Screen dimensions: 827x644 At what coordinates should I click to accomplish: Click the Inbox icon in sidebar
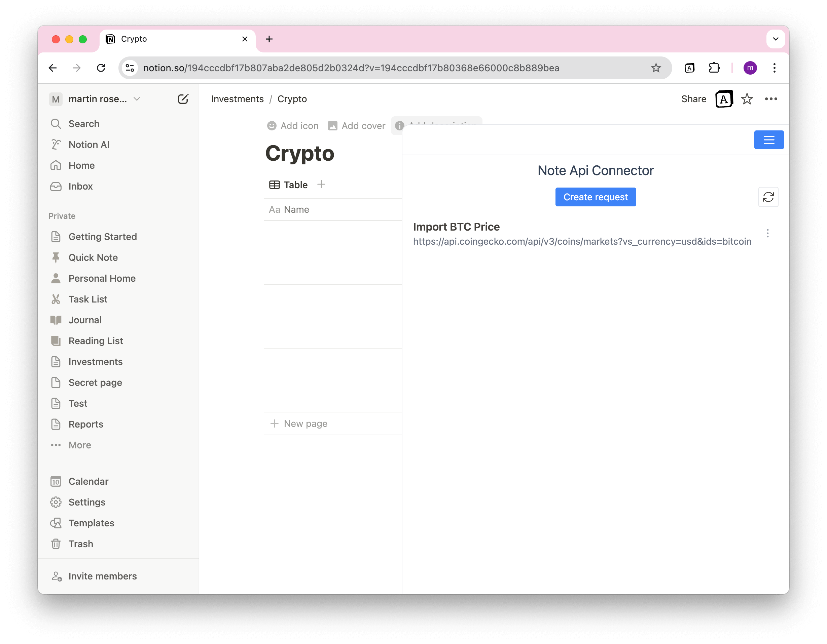57,187
